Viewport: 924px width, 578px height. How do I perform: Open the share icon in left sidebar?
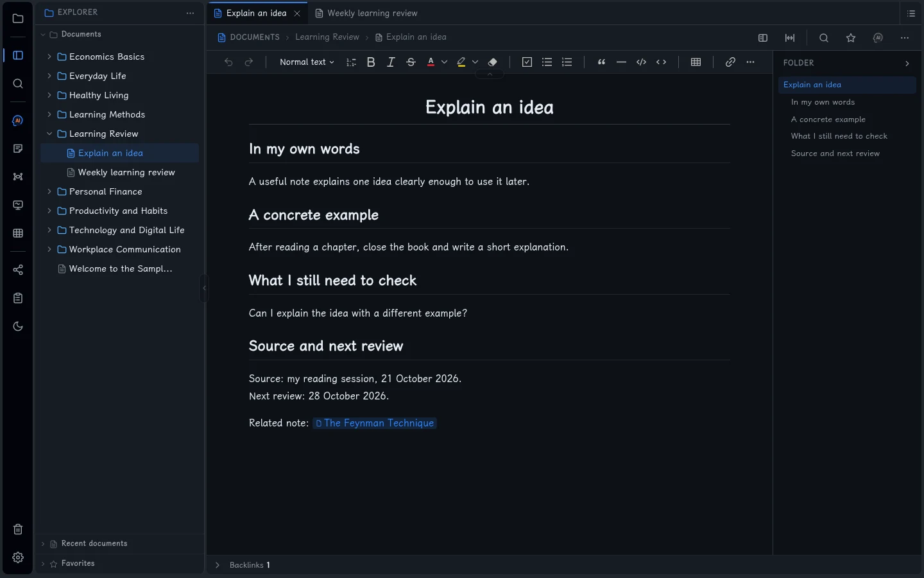coord(18,270)
